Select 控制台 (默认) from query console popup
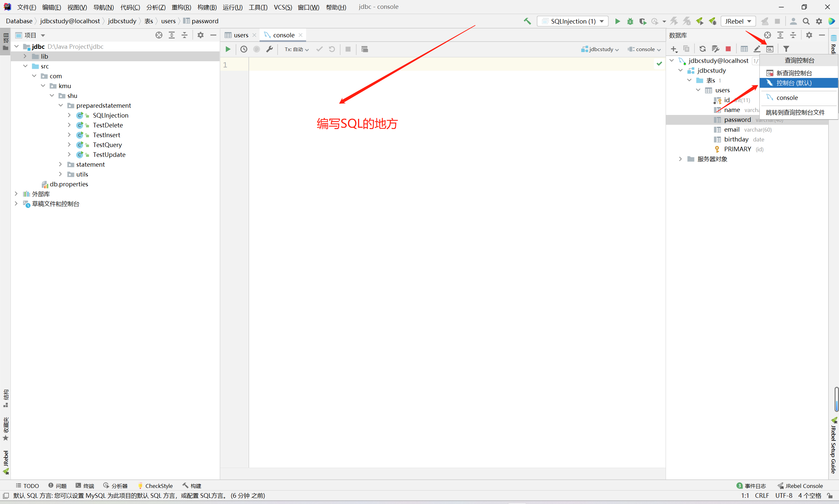Viewport: 839px width, 504px height. pos(793,83)
